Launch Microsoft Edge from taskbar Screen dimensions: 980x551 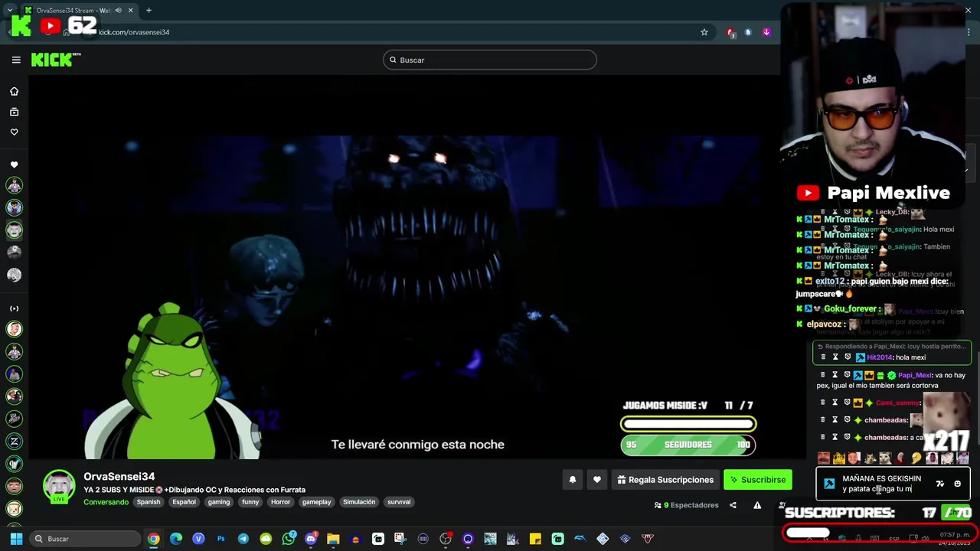coord(176,539)
